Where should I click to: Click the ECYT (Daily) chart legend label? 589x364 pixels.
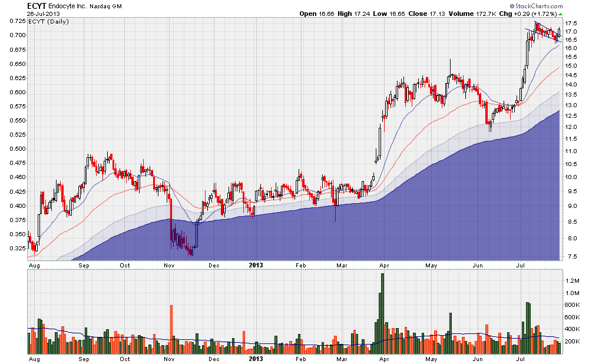48,21
